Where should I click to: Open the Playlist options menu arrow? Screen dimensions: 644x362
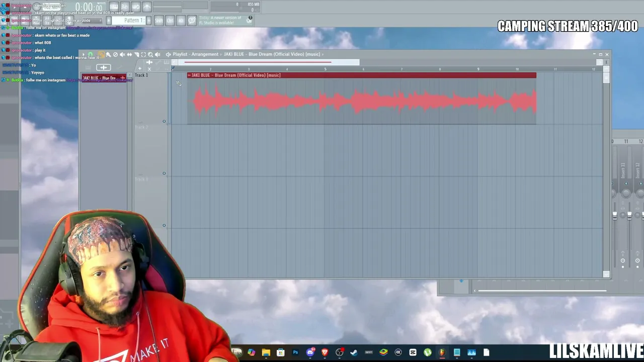tap(84, 54)
